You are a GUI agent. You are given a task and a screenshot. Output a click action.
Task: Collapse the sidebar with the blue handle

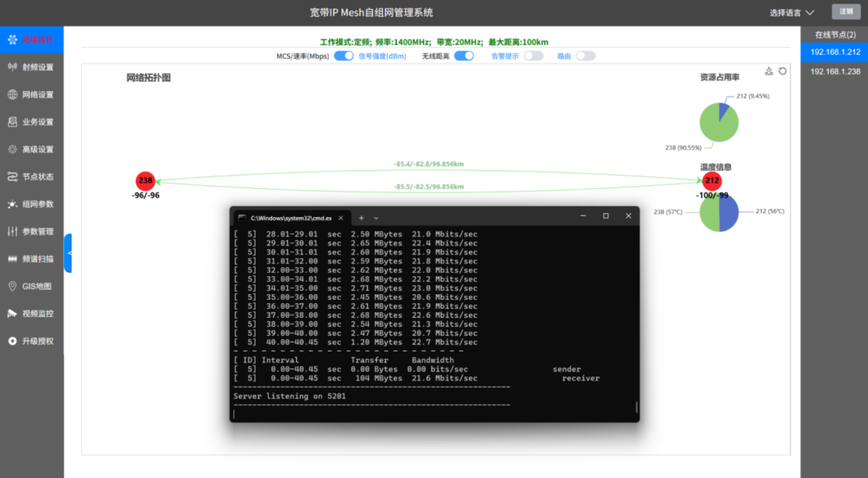pos(68,253)
